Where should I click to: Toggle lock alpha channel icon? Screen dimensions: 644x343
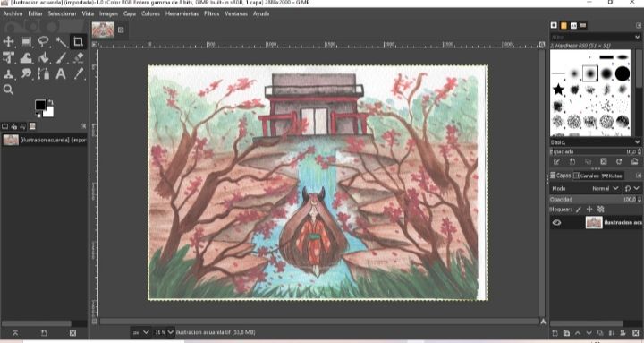pyautogui.click(x=601, y=210)
